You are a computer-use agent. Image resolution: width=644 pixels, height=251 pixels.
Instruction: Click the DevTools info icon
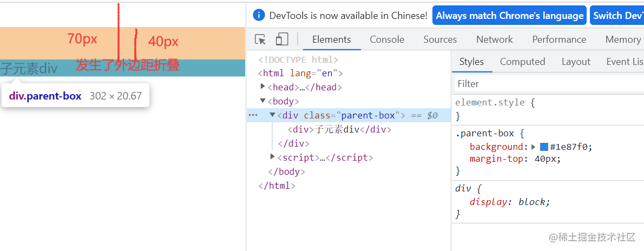click(x=259, y=16)
